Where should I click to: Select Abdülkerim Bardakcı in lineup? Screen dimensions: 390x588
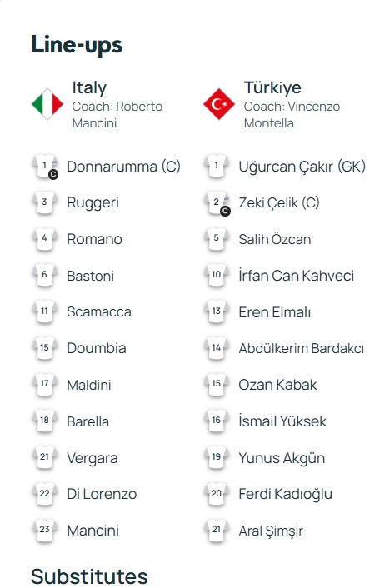pyautogui.click(x=302, y=348)
